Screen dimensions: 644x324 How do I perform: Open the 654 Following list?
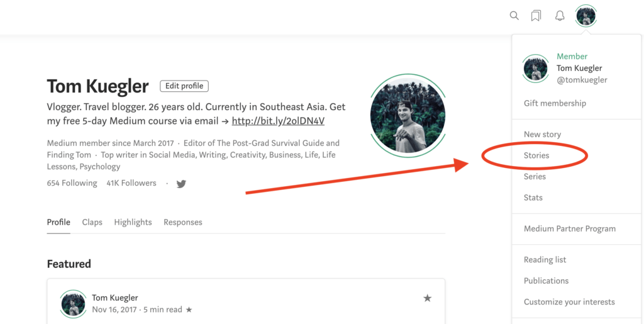[x=72, y=183]
